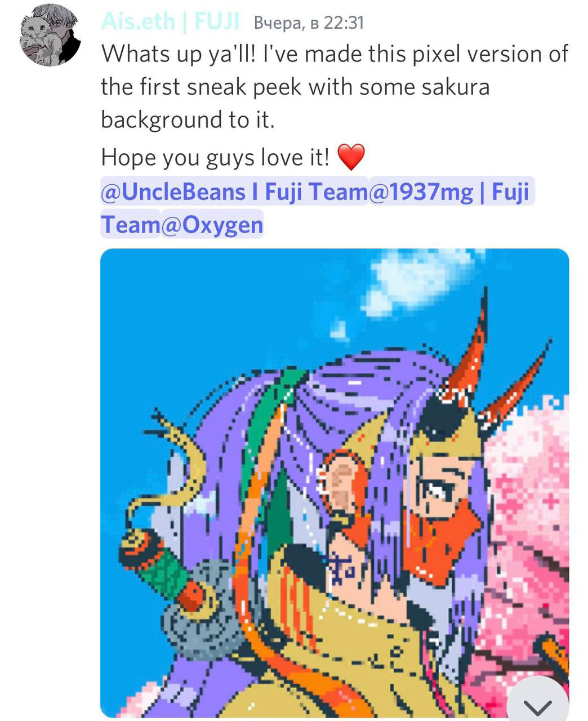The image size is (588, 721).
Task: Click the message timestamp showing 22:31
Action: (x=309, y=22)
